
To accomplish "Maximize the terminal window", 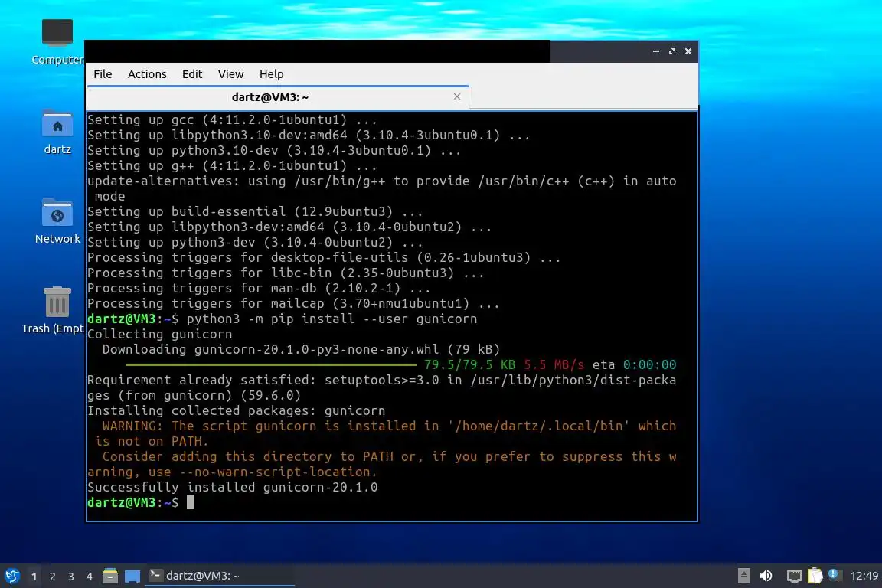I will (672, 51).
